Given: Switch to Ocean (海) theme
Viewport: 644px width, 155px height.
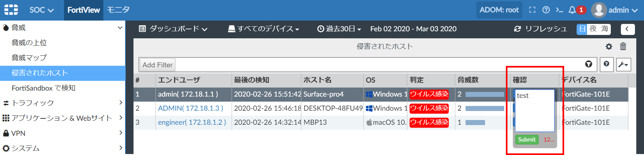Looking at the screenshot, I should click(605, 29).
